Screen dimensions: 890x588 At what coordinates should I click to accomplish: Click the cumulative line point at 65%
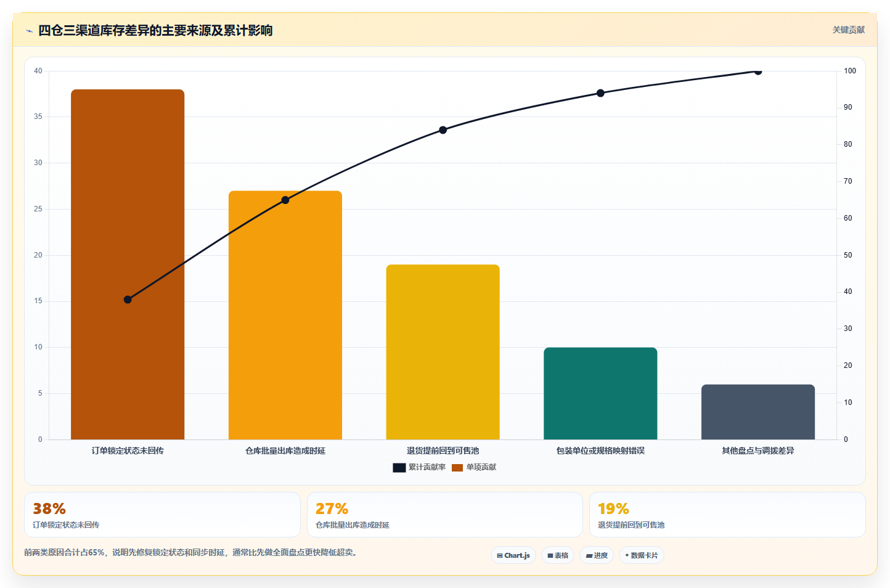(x=285, y=200)
